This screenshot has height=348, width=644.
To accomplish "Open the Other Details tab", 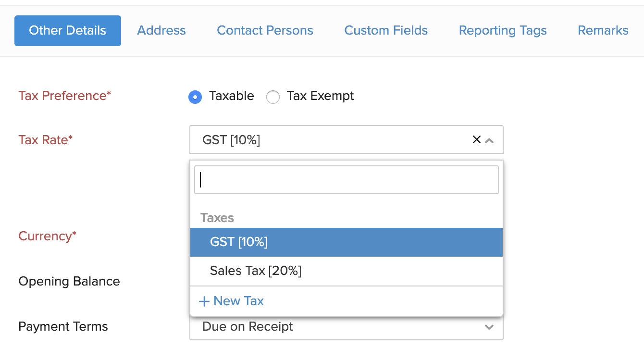I will 67,30.
